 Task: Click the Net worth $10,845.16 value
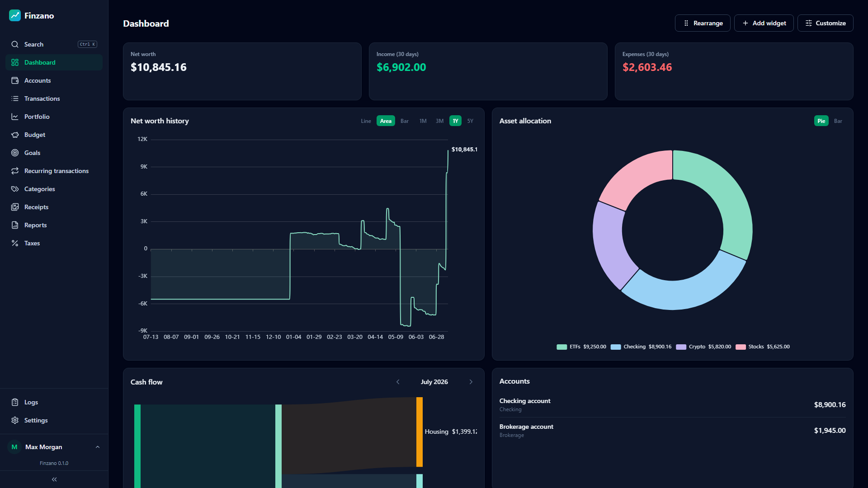pos(159,67)
